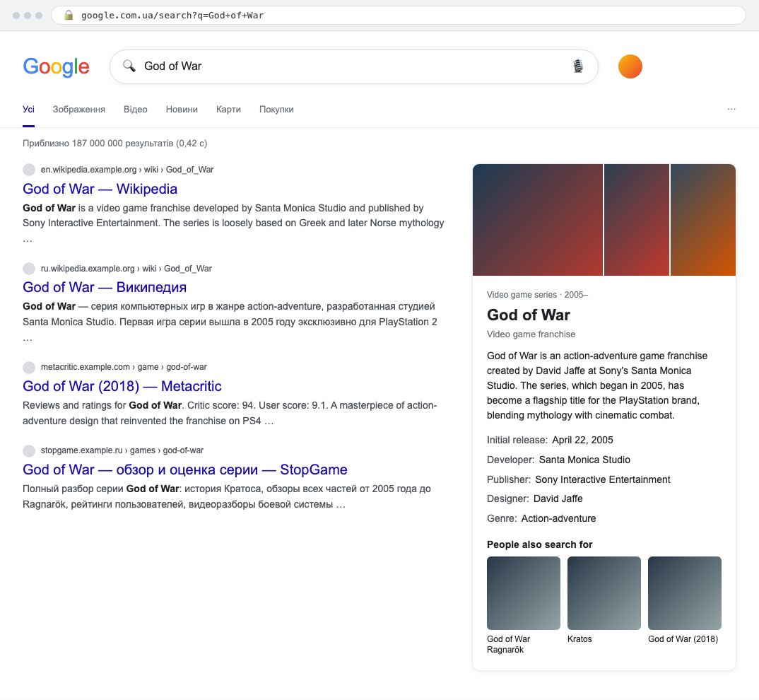Click the Video game series · 2005– label
Screen dimensions: 759x700
537,295
